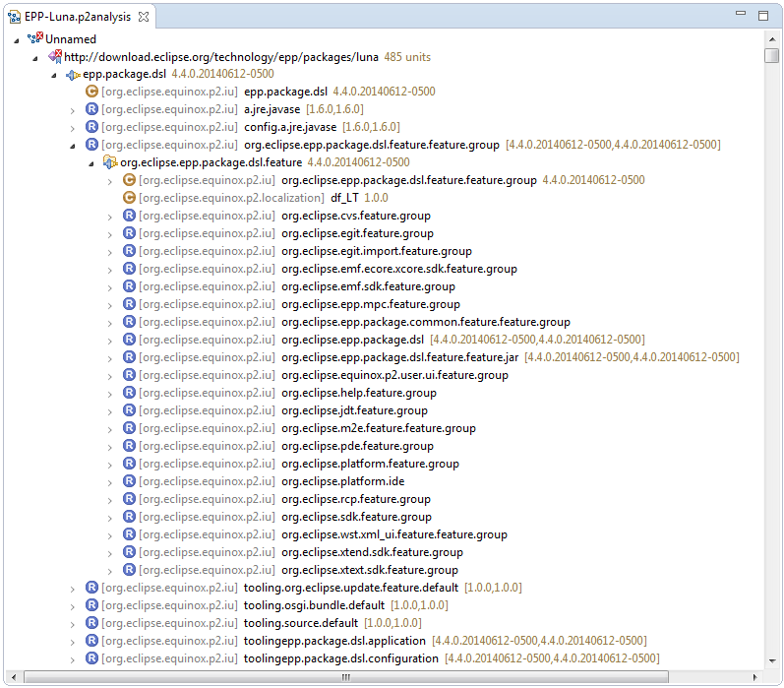This screenshot has width=784, height=688.
Task: Click the '485 units' count label
Action: (x=407, y=57)
